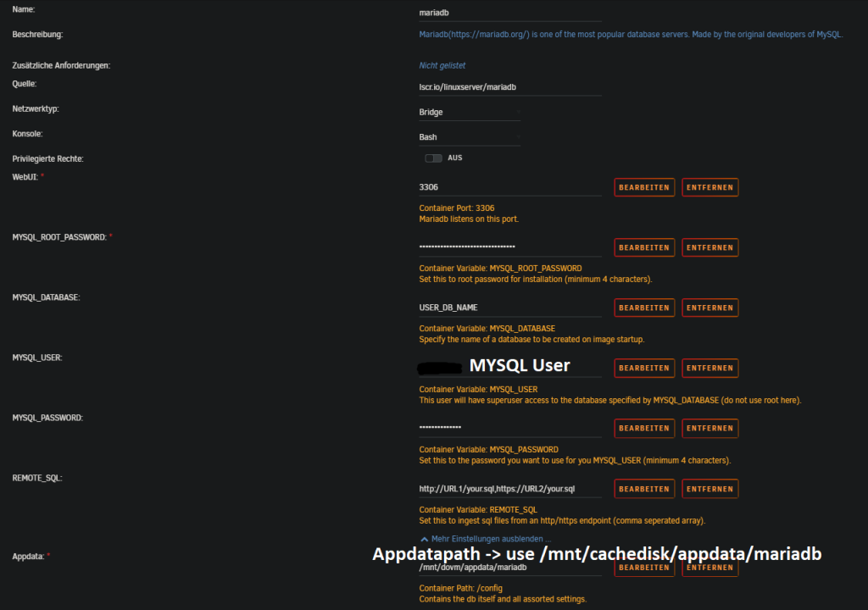Viewport: 868px width, 610px height.
Task: Click Entfernen for REMOTE_SQL
Action: click(710, 489)
